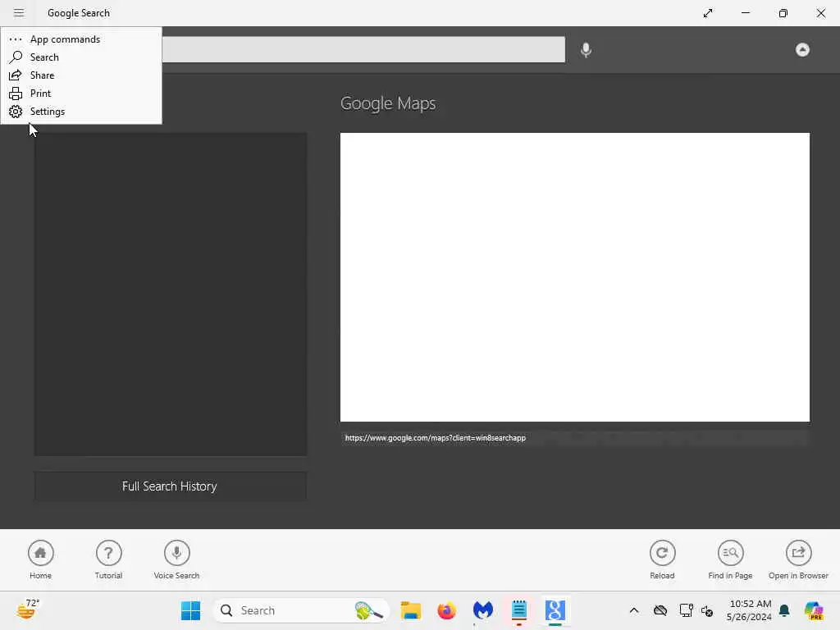Open Settings from the menu

click(81, 112)
